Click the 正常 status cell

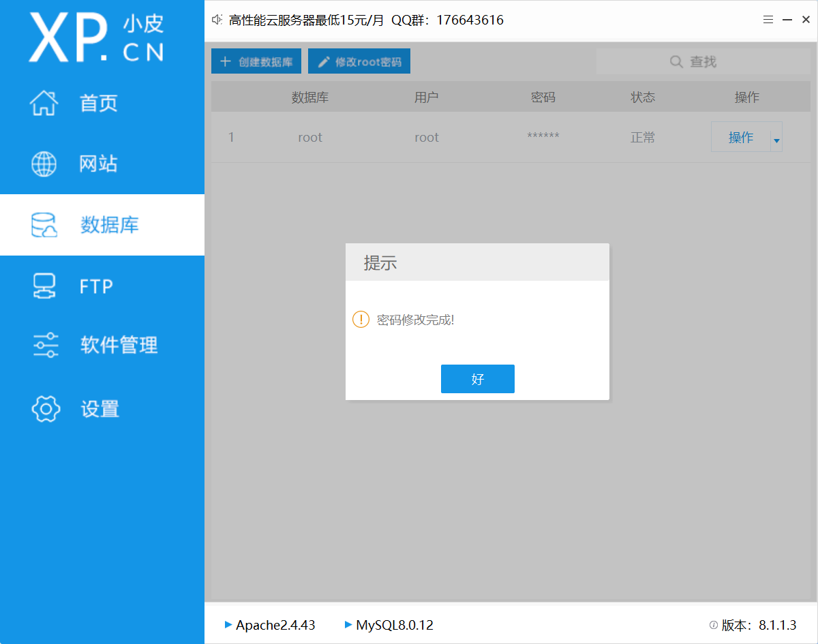(643, 138)
